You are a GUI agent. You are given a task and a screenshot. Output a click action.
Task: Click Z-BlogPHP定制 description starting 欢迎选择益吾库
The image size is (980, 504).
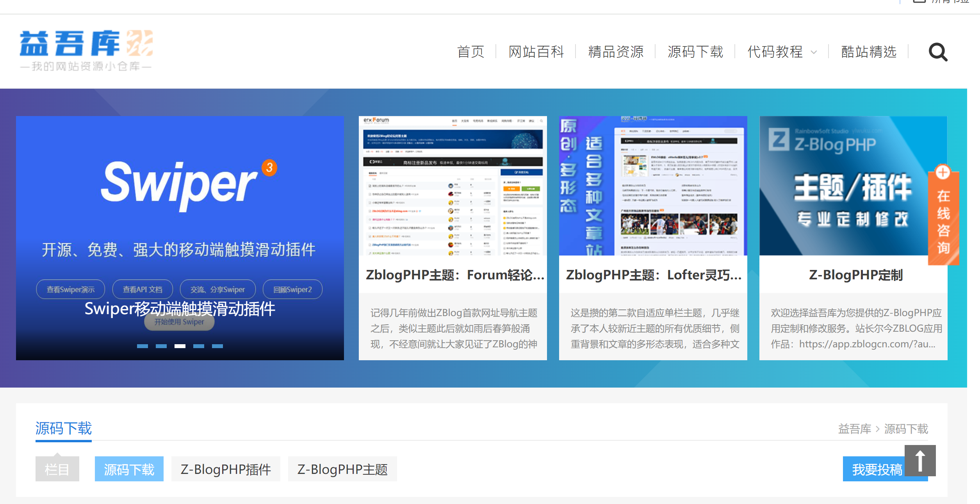[x=856, y=328]
